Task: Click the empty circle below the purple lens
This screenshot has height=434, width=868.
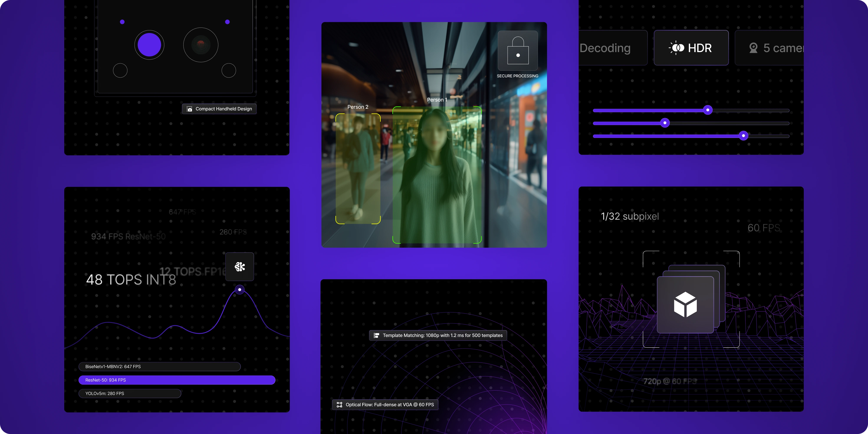Action: click(x=120, y=71)
